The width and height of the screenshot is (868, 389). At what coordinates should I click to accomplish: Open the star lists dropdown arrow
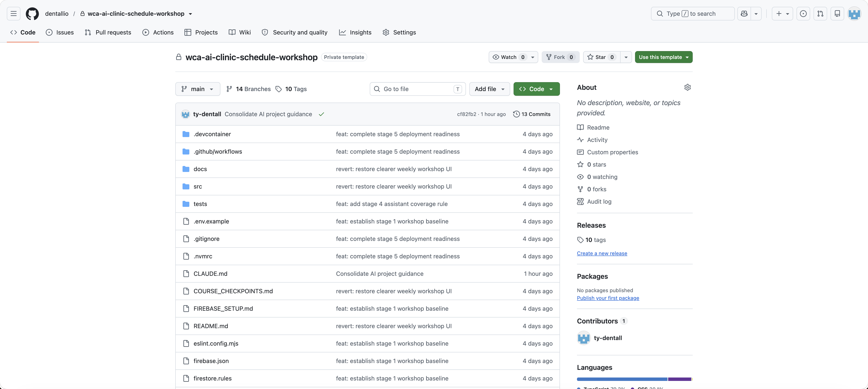point(626,57)
